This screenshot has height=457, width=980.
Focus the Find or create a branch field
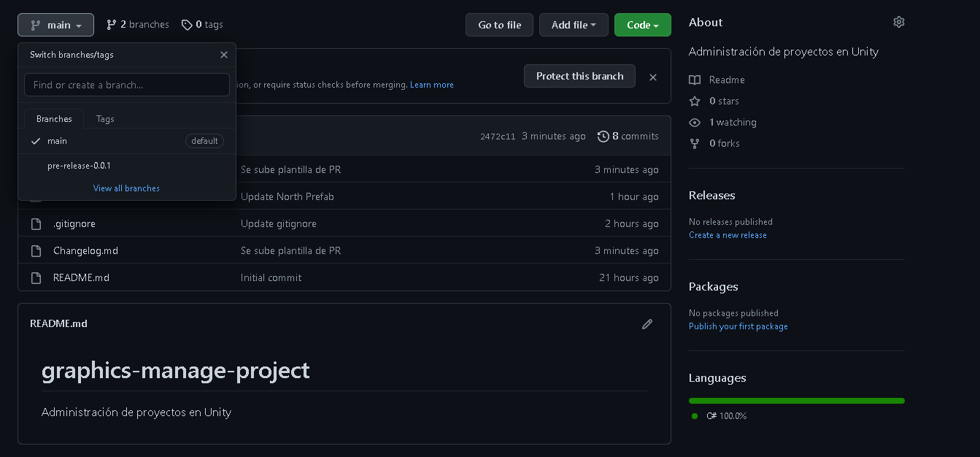tap(127, 85)
